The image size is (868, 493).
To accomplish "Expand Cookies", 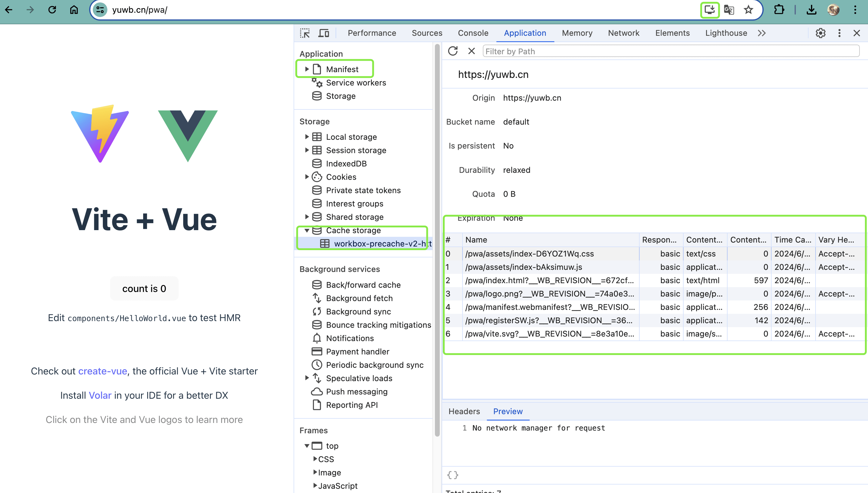I will (307, 177).
